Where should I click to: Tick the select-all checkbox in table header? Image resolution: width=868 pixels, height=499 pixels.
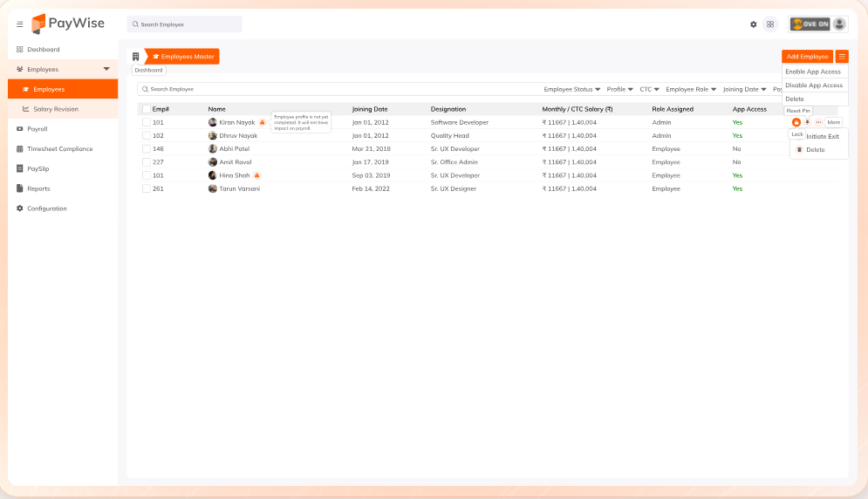click(x=147, y=109)
